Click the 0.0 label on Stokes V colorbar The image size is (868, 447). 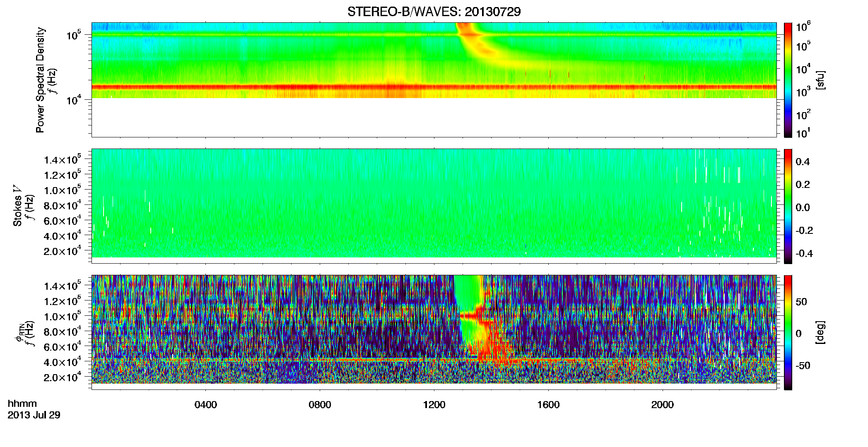(803, 207)
